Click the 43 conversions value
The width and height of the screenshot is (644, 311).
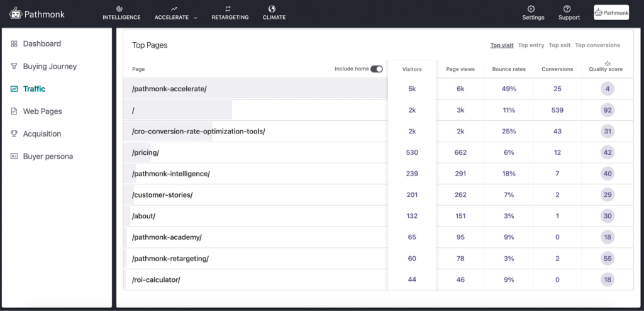[557, 131]
